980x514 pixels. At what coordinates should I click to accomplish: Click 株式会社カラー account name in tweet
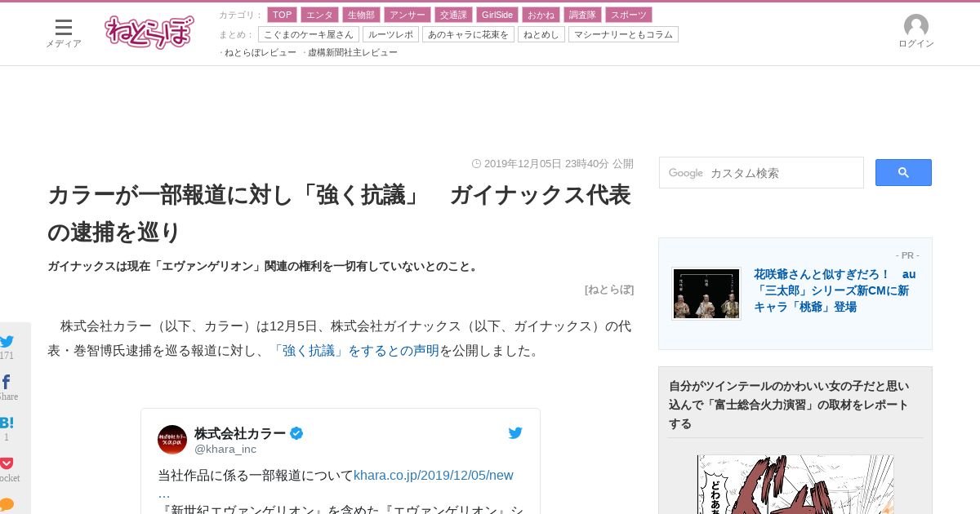tap(240, 433)
